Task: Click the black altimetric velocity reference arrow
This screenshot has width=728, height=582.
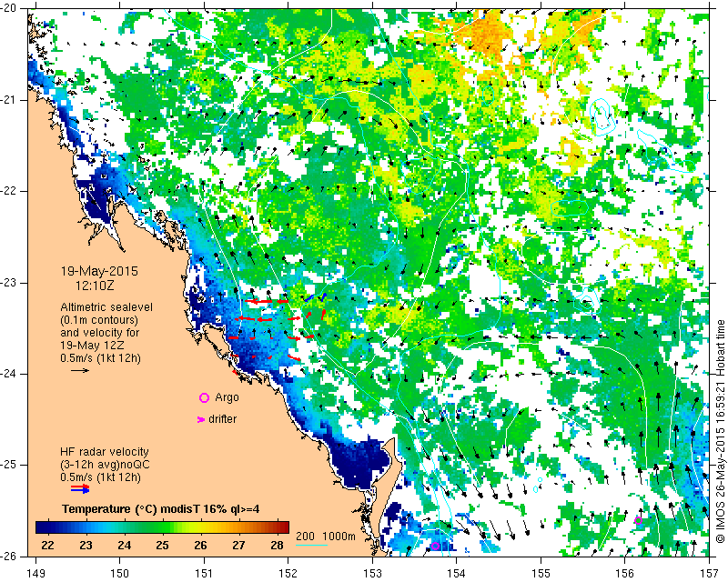Action: click(80, 370)
